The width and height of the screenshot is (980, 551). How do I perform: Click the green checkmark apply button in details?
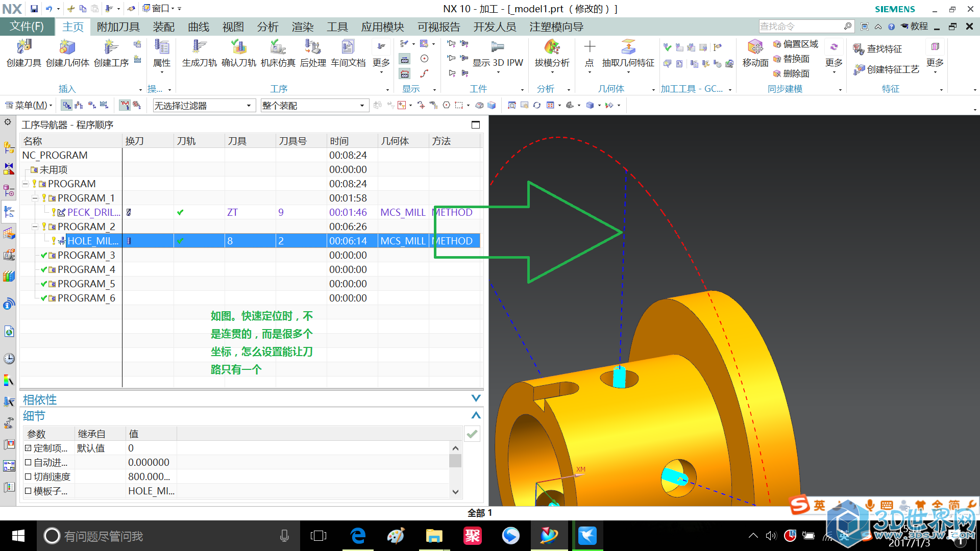472,434
